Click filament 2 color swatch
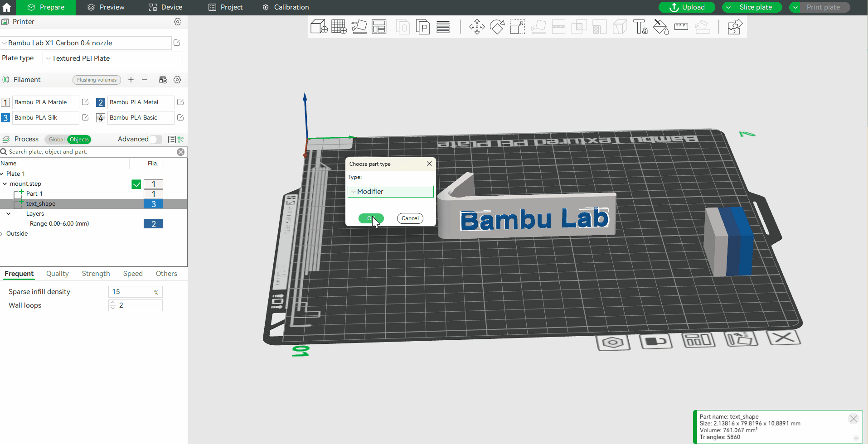 click(x=101, y=102)
